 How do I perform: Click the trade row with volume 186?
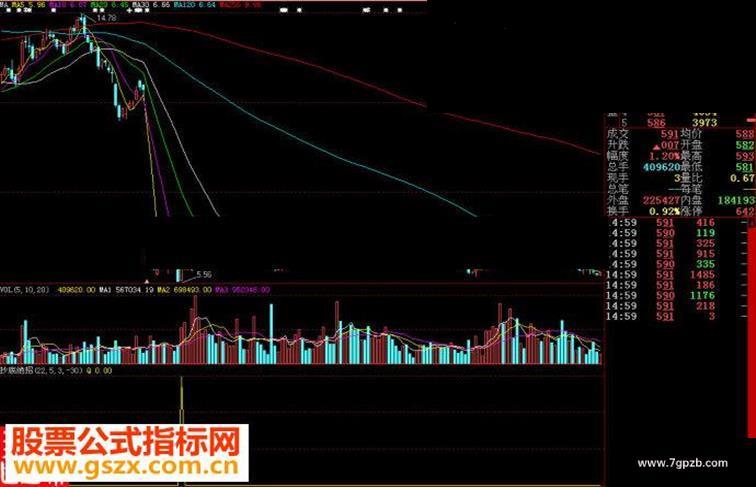[x=677, y=285]
